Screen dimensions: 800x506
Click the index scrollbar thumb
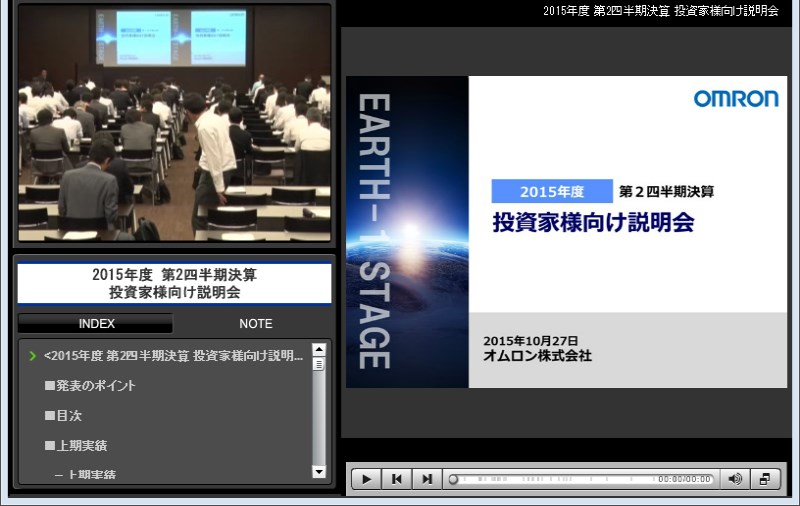pos(319,364)
